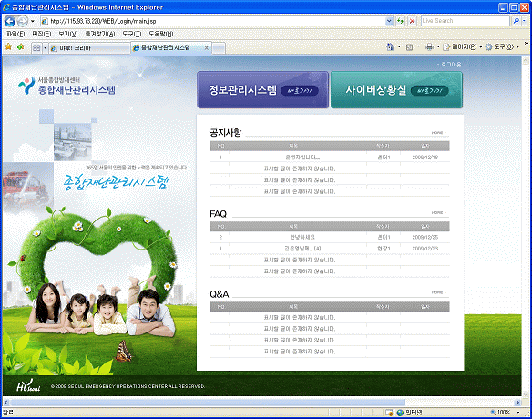Viewport: 532px width, 419px height.
Task: Open the 보기(V) menu
Action: coord(67,34)
